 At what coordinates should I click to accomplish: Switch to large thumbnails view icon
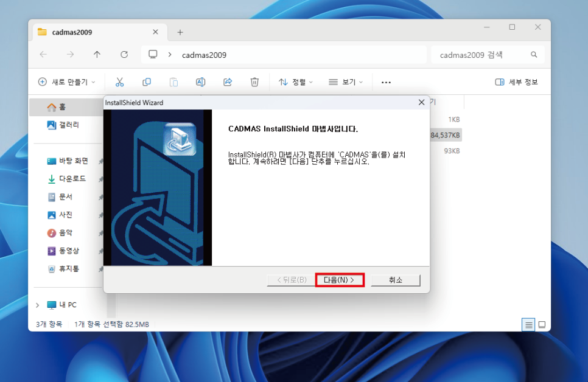[542, 325]
